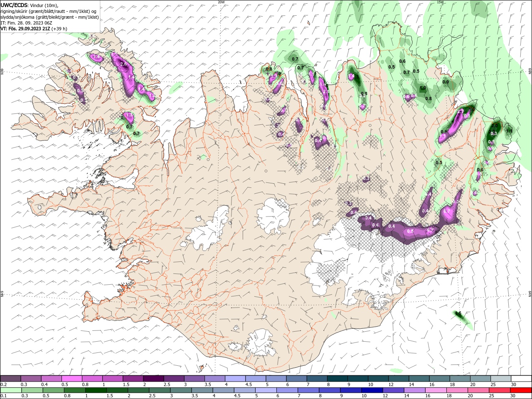Select the rain-scale swatch between 6 and 7
Screen dimensions: 532x399
coord(287,390)
